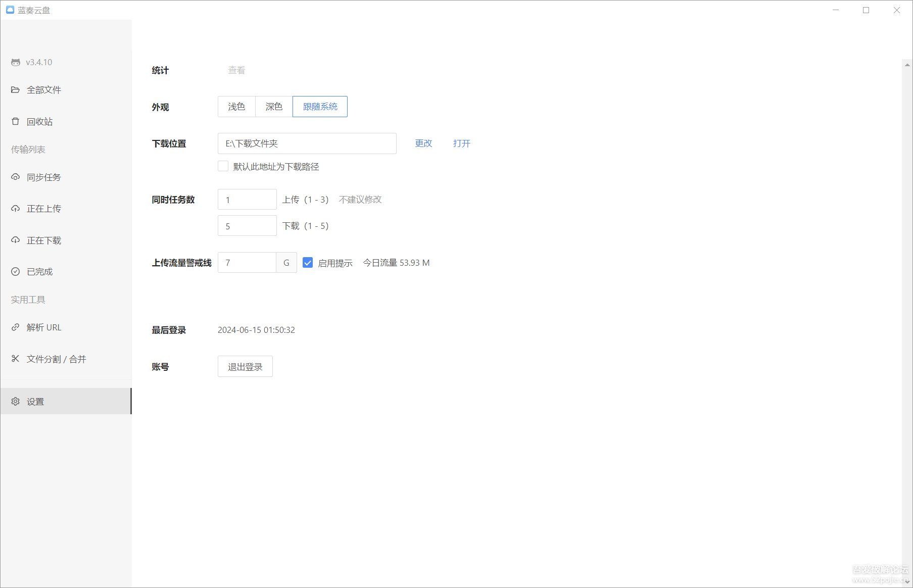Click the 解析 URL link icon
Viewport: 913px width, 588px height.
(x=16, y=327)
